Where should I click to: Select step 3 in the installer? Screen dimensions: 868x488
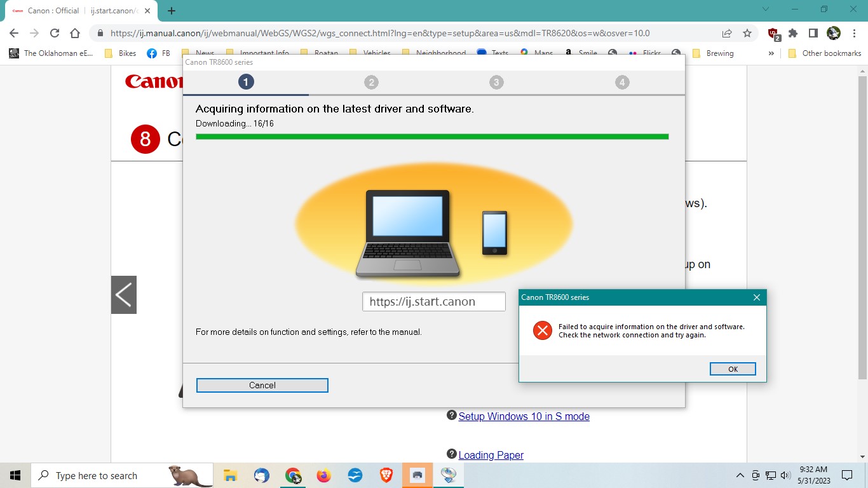(x=496, y=82)
